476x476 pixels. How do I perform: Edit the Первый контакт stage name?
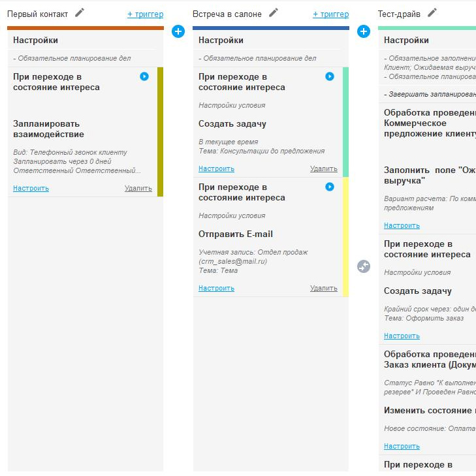click(x=80, y=12)
